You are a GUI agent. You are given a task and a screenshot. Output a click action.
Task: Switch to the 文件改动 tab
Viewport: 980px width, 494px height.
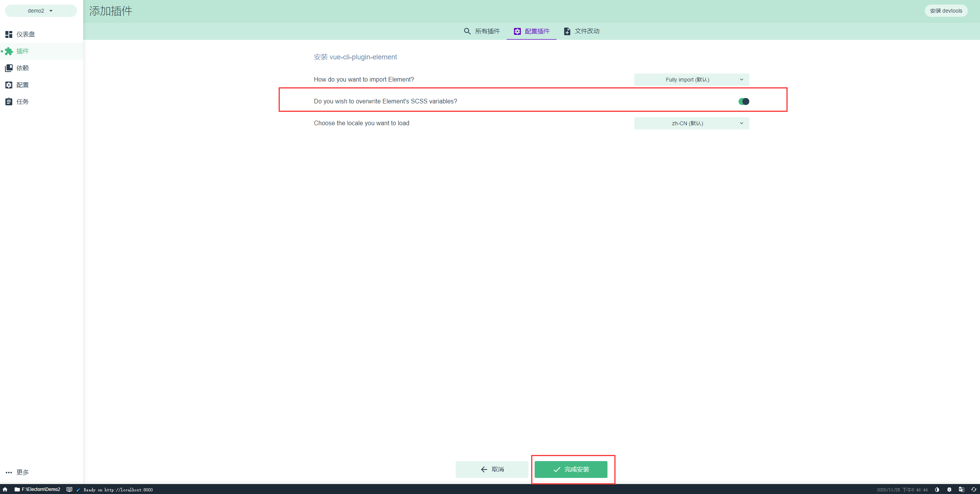[581, 31]
